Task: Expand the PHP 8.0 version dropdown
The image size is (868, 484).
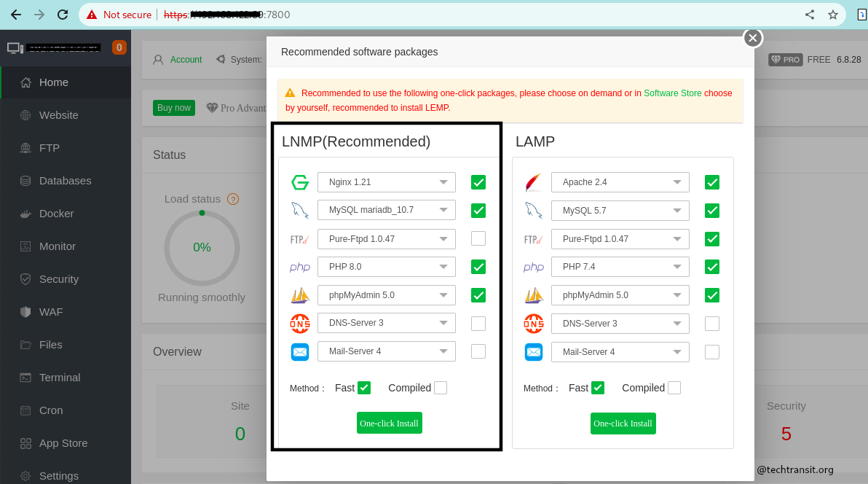Action: pos(387,267)
